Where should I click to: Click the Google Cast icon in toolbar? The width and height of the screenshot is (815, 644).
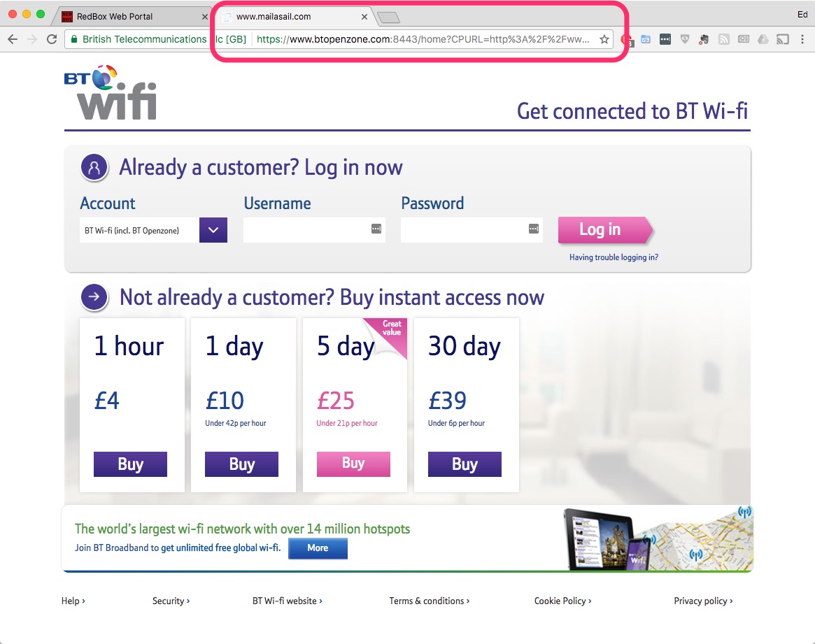tap(782, 39)
